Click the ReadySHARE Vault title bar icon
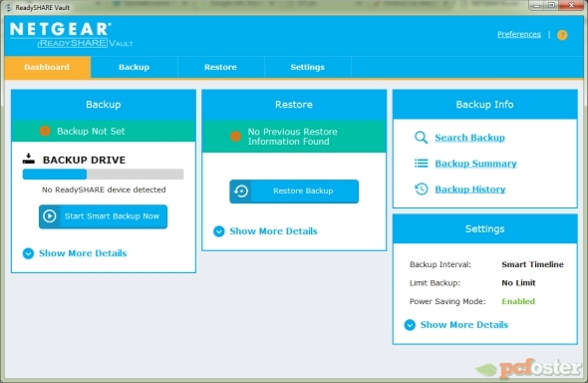The height and width of the screenshot is (383, 588). 8,8
